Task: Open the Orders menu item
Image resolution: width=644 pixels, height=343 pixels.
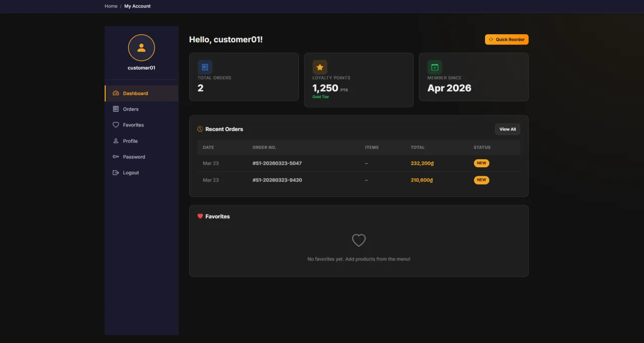Action: point(141,109)
